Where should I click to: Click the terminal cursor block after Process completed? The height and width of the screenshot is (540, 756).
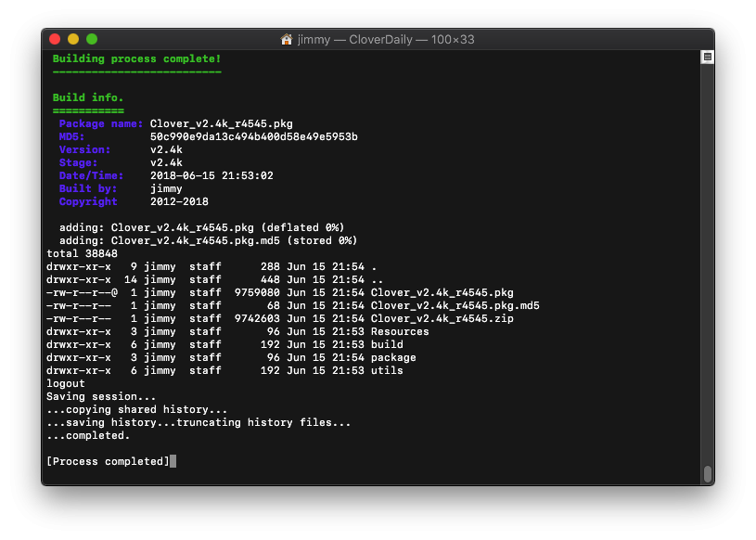click(173, 461)
